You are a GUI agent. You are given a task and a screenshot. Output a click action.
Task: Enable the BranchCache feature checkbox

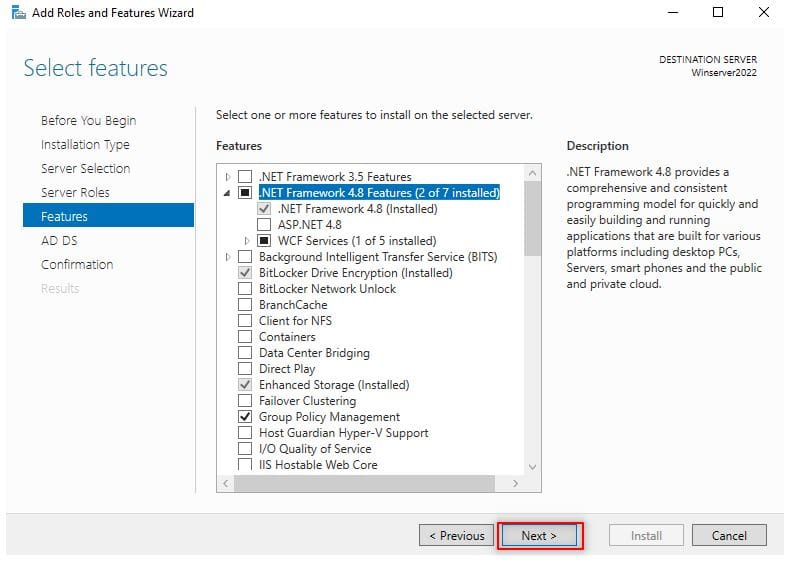[x=245, y=305]
